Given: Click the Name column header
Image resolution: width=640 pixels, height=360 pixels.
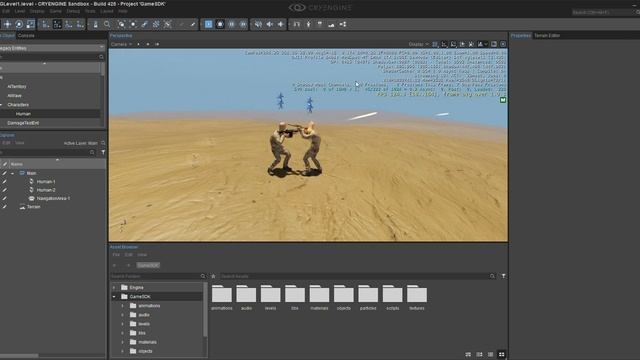Looking at the screenshot, I should [57, 164].
